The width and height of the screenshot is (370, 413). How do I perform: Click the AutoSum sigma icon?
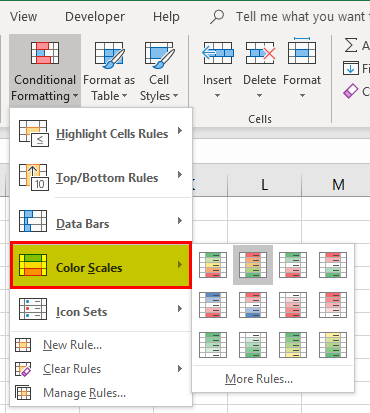(x=351, y=45)
